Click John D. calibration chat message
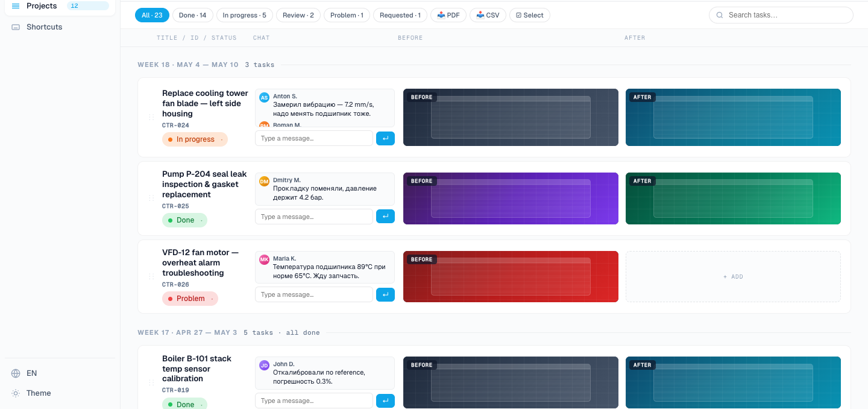This screenshot has width=868, height=409. pyautogui.click(x=319, y=377)
